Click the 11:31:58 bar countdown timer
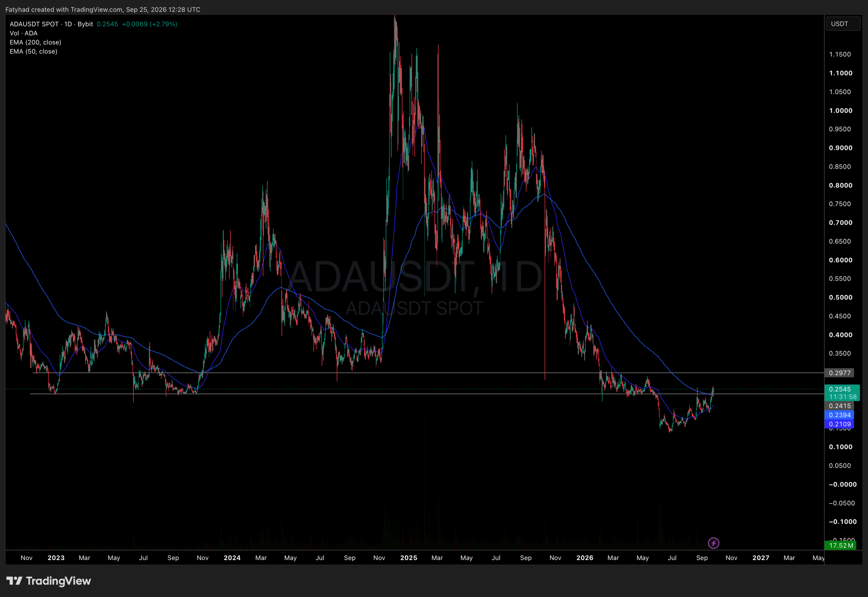The height and width of the screenshot is (597, 868). click(842, 397)
